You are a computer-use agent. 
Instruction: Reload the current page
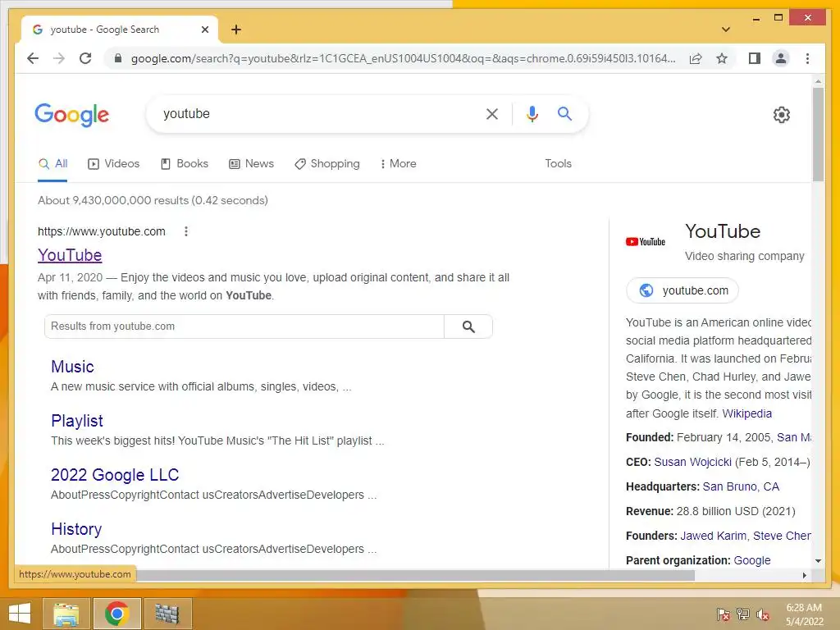85,58
